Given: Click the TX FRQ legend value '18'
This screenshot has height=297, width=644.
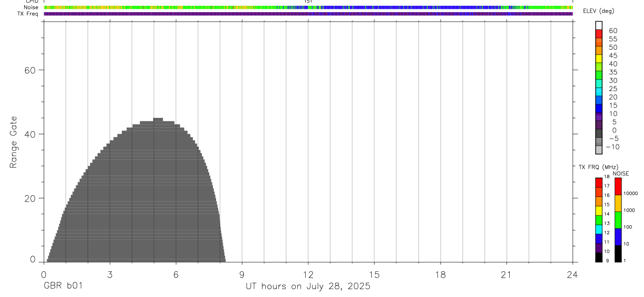Looking at the screenshot, I should pyautogui.click(x=607, y=177).
